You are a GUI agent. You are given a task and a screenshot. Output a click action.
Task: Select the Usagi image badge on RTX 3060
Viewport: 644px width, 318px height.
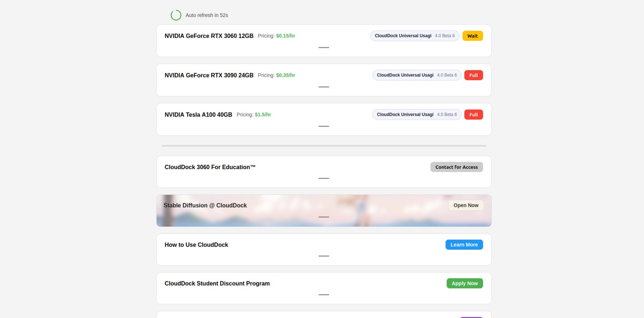414,36
